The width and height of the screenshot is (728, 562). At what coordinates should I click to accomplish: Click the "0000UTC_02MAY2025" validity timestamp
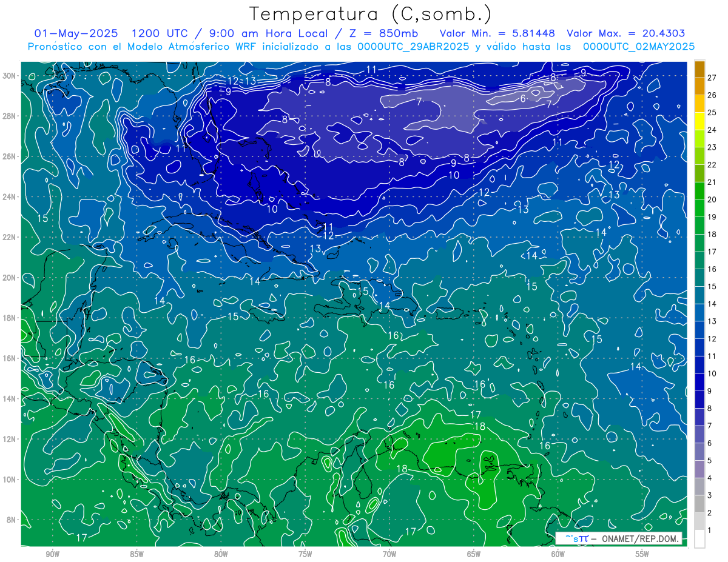tap(639, 47)
